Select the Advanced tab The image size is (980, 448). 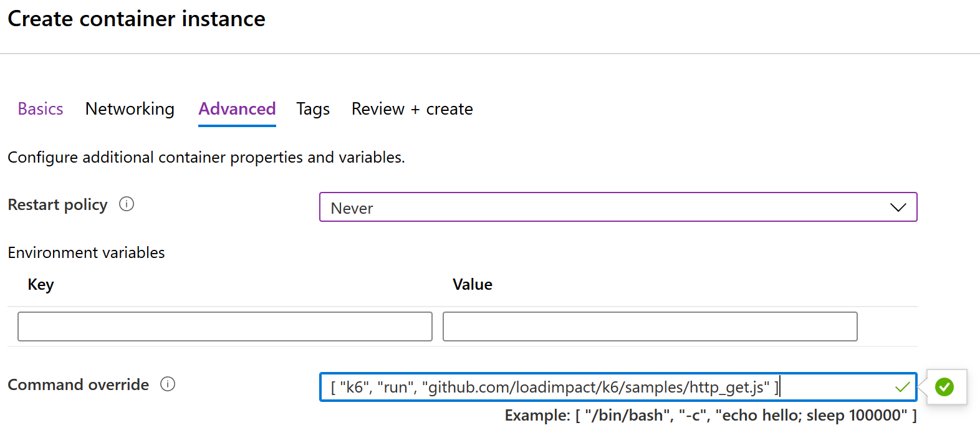[237, 109]
